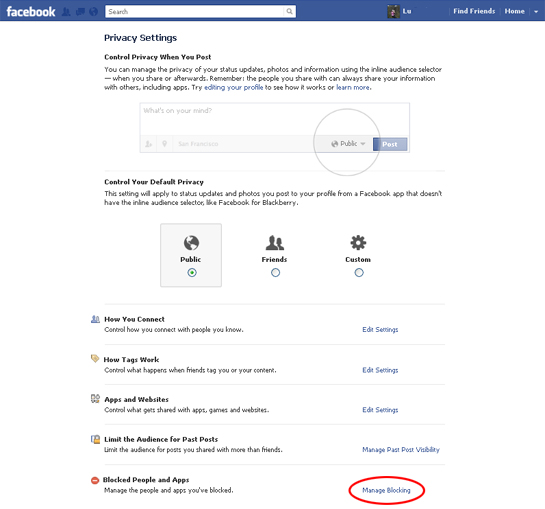Open Manage Past Post Visibility
Image resolution: width=545 pixels, height=509 pixels.
point(401,450)
